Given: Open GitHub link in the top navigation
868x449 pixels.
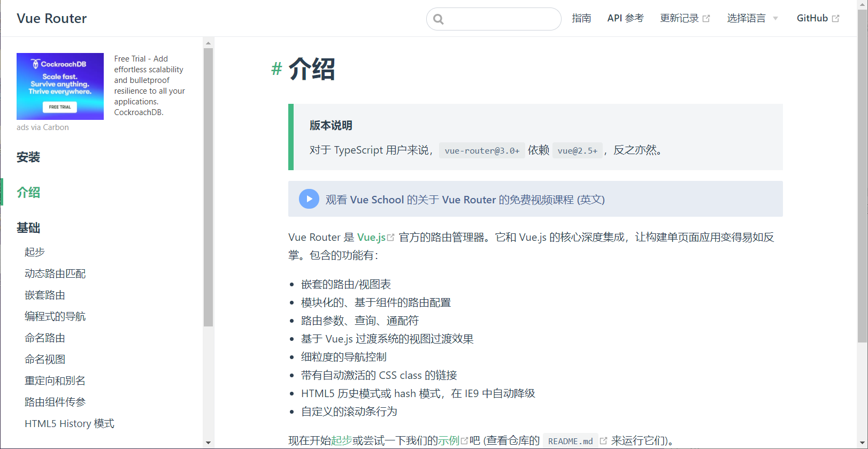Looking at the screenshot, I should tap(818, 18).
